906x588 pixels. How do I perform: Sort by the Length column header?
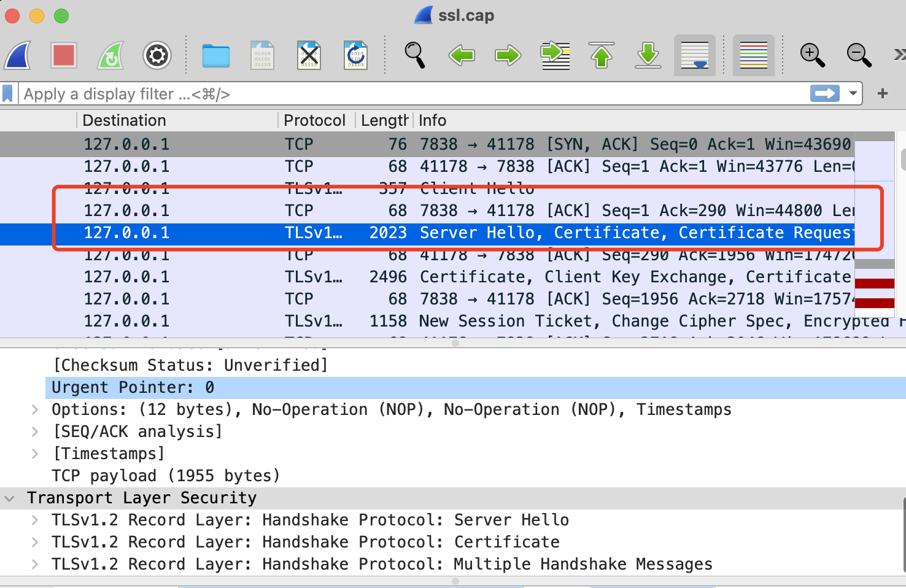click(x=384, y=120)
